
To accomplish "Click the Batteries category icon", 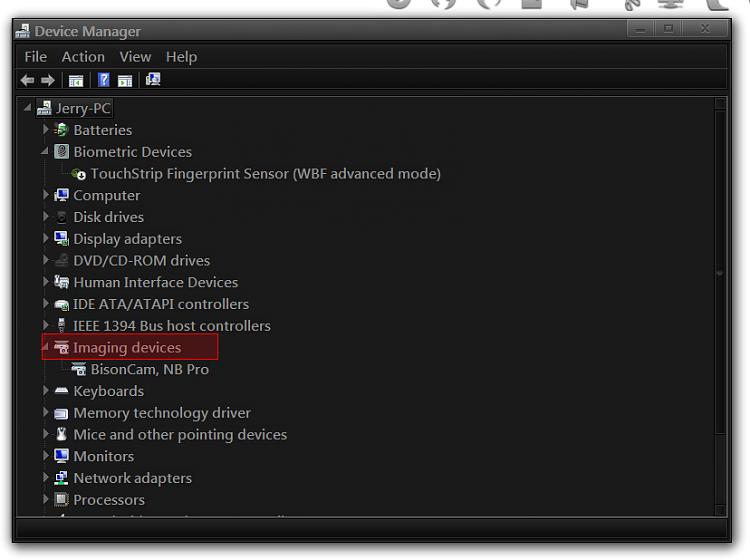I will [61, 130].
